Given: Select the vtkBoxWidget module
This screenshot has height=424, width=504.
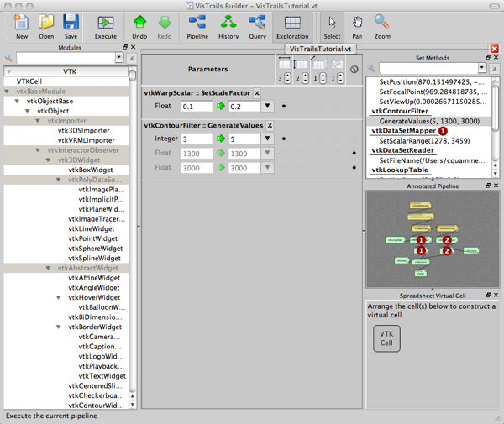Looking at the screenshot, I should click(x=91, y=170).
